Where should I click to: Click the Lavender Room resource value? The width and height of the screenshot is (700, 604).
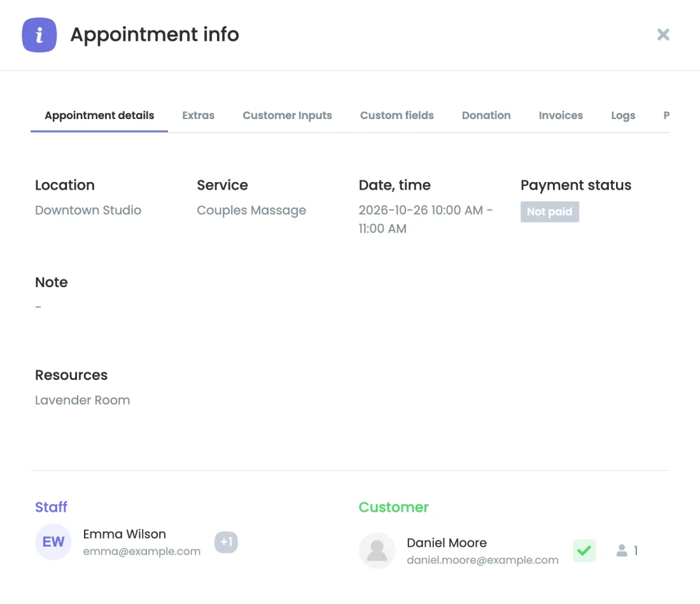(x=83, y=400)
